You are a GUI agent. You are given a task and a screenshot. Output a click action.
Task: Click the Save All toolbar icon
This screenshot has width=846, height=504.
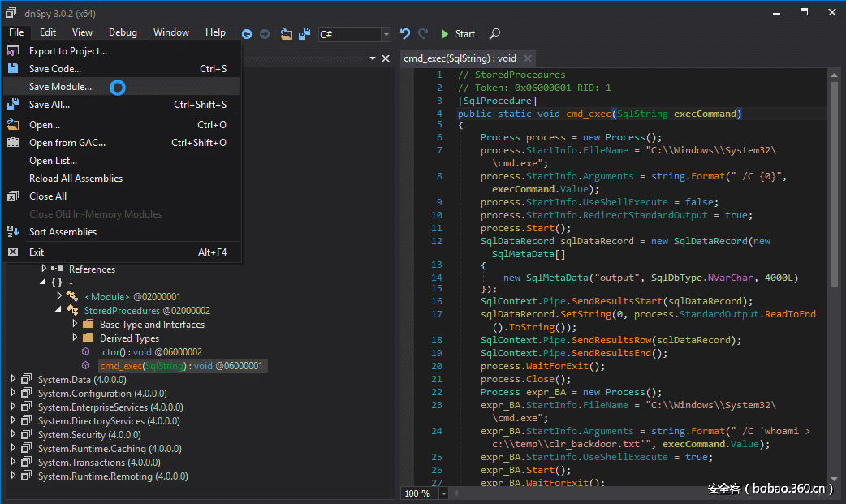coord(304,34)
